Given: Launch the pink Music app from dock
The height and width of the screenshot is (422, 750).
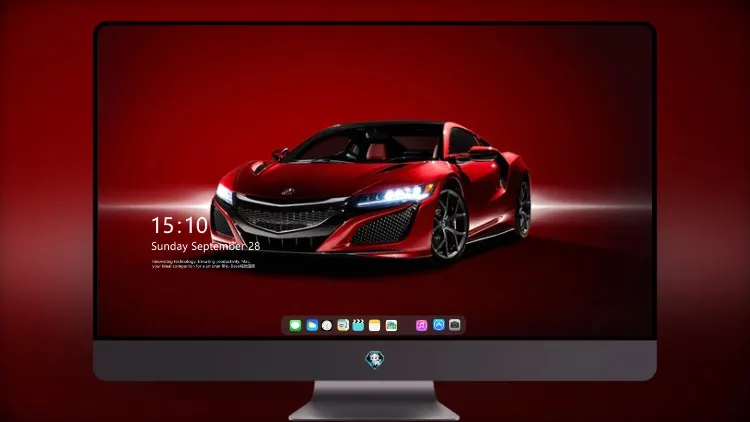Looking at the screenshot, I should (421, 325).
